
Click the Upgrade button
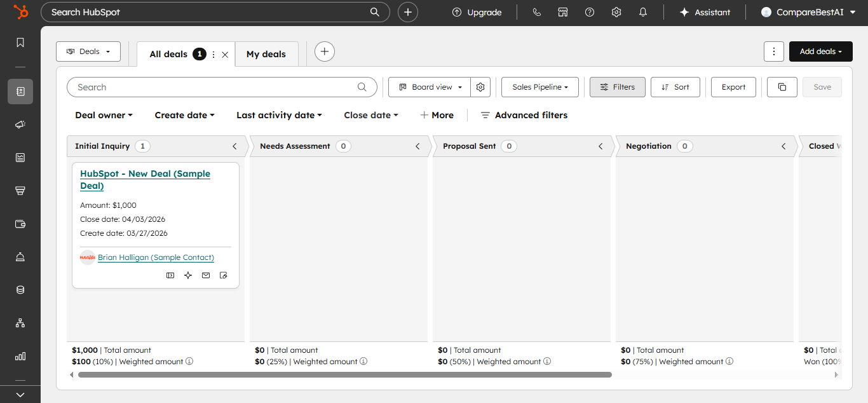pos(477,12)
